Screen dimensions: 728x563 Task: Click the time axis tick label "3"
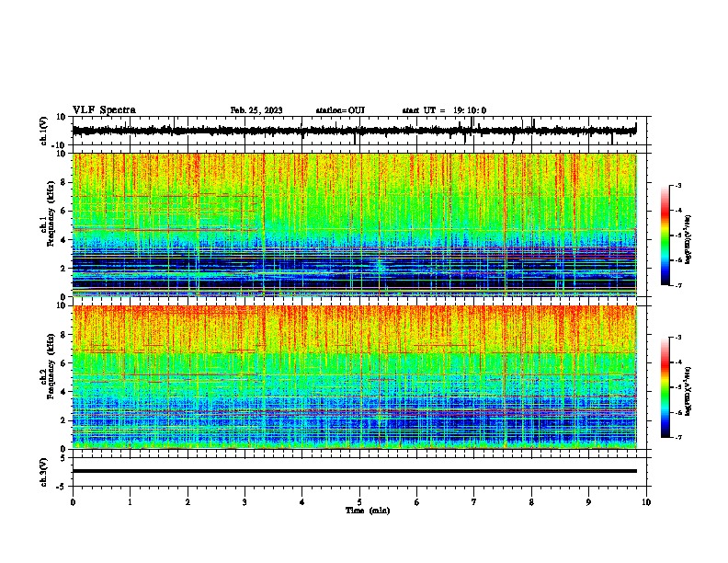[245, 502]
